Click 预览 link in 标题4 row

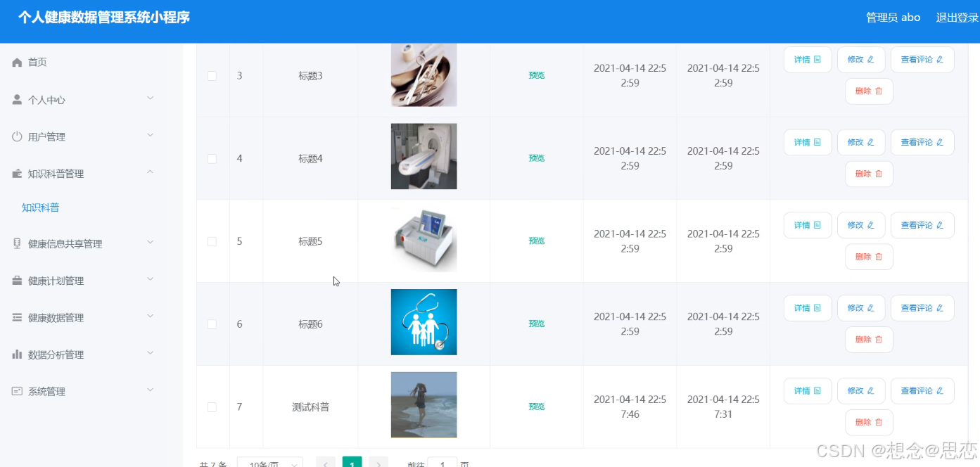537,158
